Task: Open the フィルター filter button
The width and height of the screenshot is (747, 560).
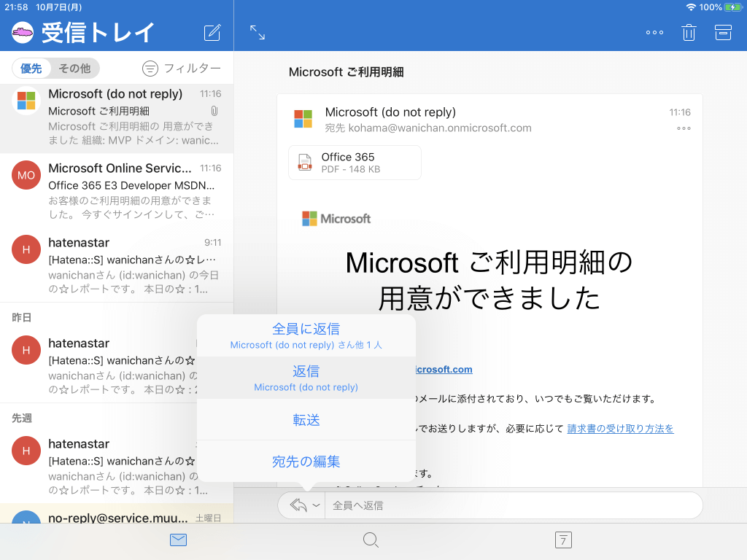Action: (182, 69)
